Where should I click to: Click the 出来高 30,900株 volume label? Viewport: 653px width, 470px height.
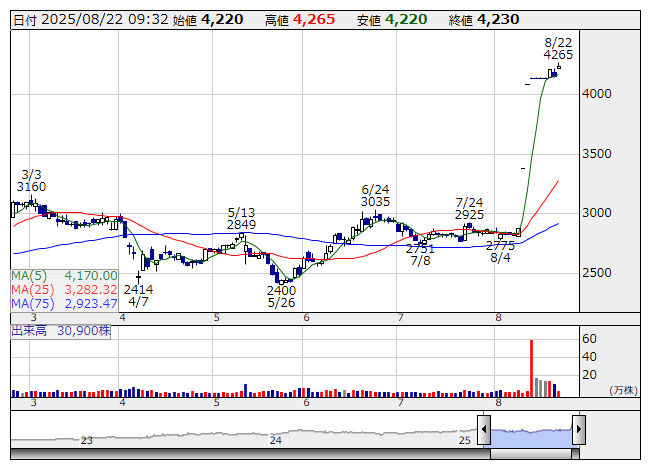[61, 331]
